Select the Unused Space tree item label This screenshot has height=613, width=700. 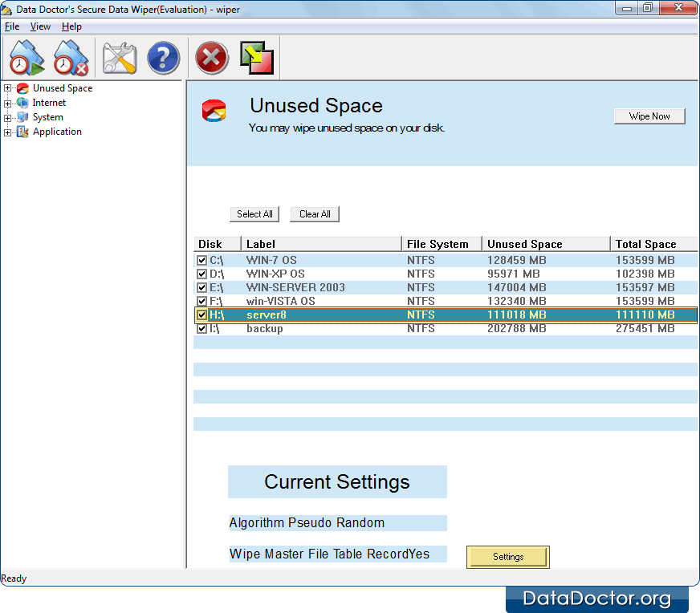[x=63, y=88]
